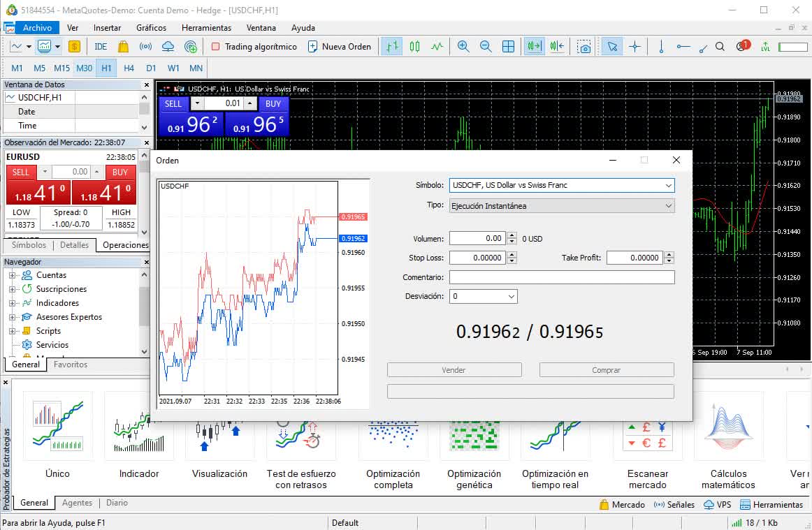This screenshot has height=530, width=812.
Task: Switch to Favoritos tab in Navegador
Action: (71, 365)
